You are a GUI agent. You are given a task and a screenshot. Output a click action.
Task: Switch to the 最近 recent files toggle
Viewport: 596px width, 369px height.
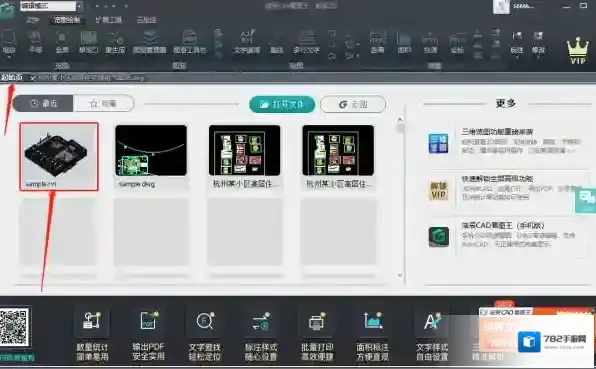pyautogui.click(x=43, y=103)
